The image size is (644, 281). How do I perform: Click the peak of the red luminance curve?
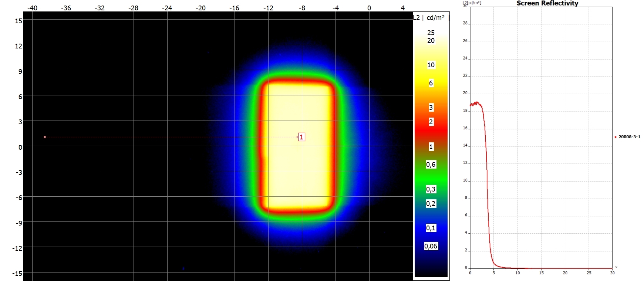[477, 102]
